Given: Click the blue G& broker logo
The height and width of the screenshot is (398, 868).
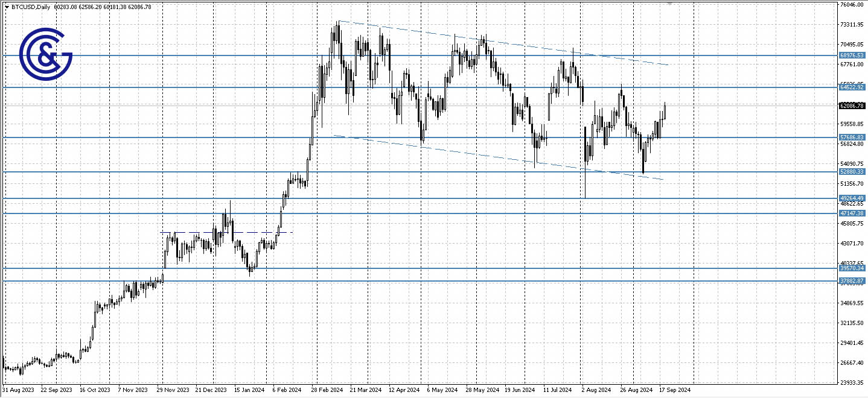Looking at the screenshot, I should point(46,54).
